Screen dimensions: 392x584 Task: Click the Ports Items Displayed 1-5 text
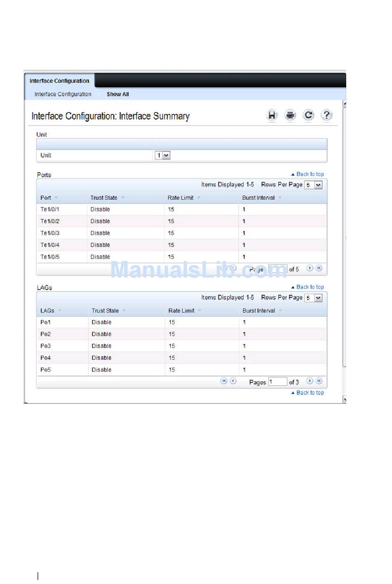(228, 185)
